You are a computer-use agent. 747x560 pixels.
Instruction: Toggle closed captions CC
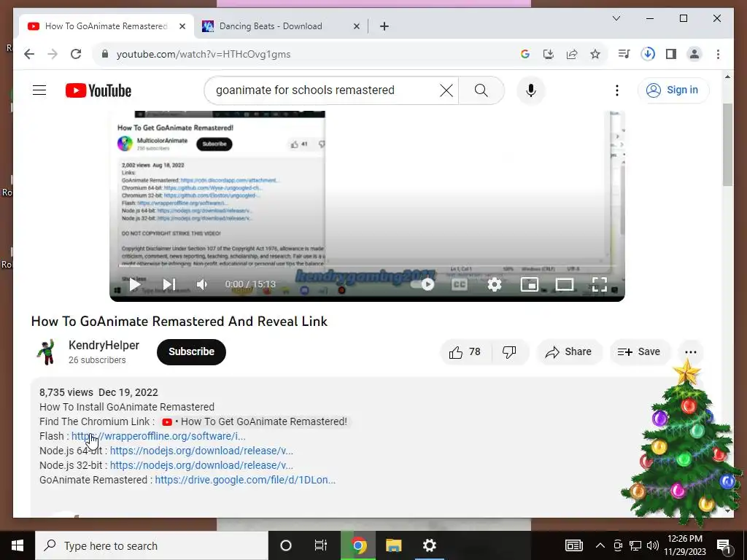click(460, 285)
